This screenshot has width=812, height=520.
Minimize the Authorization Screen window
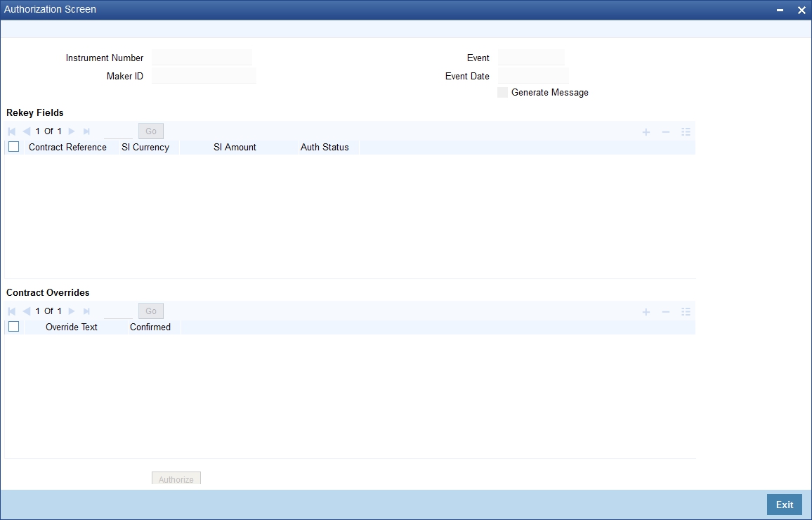coord(780,11)
